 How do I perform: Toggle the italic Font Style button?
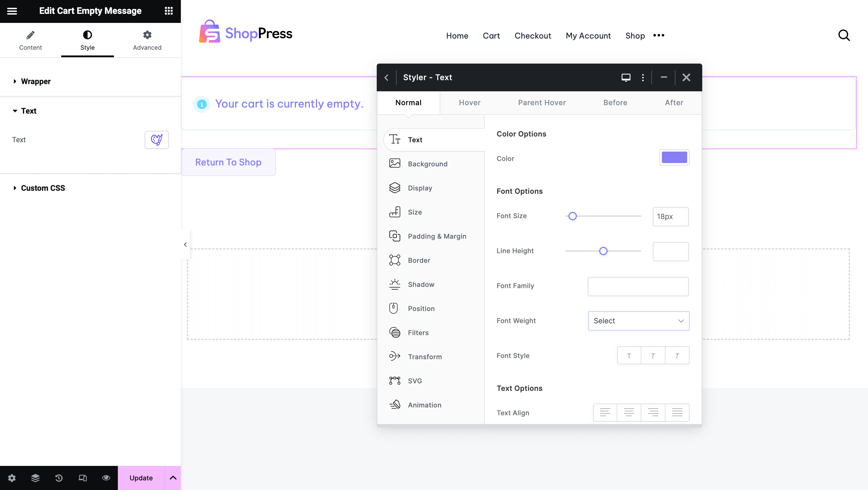[653, 356]
